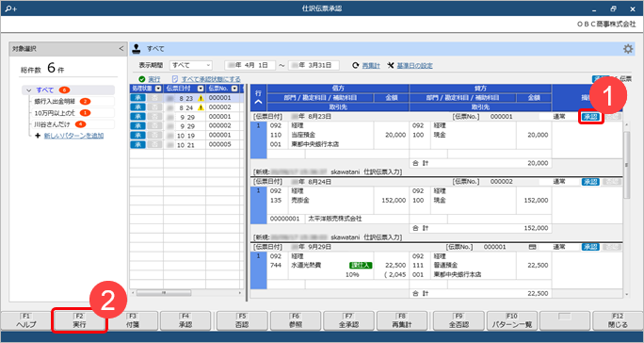
Task: Toggle 承認 on the 8月23日 slip detail
Action: point(590,117)
